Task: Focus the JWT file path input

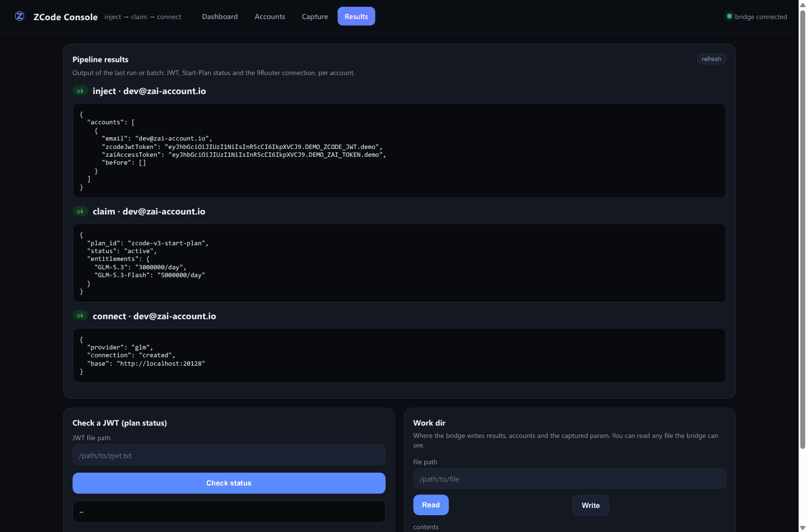Action: (229, 455)
